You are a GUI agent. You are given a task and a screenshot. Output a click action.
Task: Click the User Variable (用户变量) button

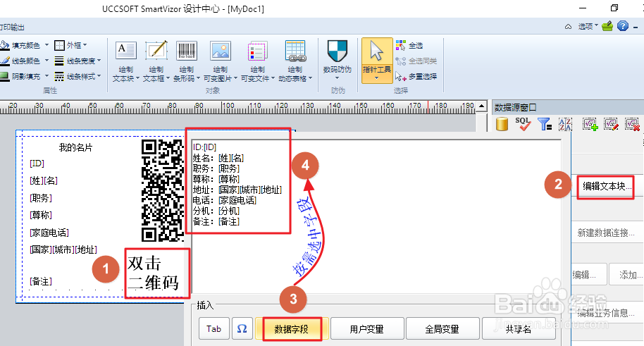[x=367, y=329]
